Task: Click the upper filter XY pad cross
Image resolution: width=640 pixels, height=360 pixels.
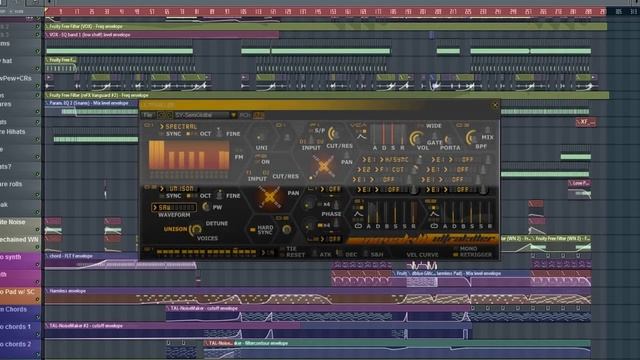Action: (323, 167)
